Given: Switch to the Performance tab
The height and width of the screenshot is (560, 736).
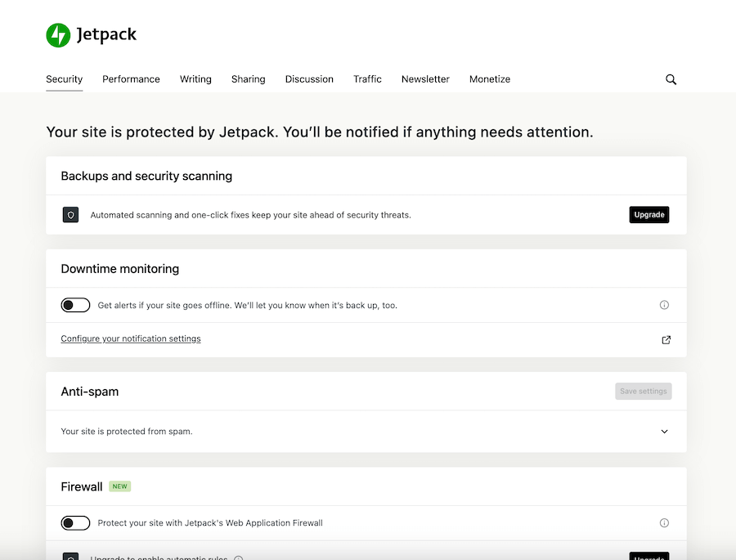Looking at the screenshot, I should pos(131,79).
